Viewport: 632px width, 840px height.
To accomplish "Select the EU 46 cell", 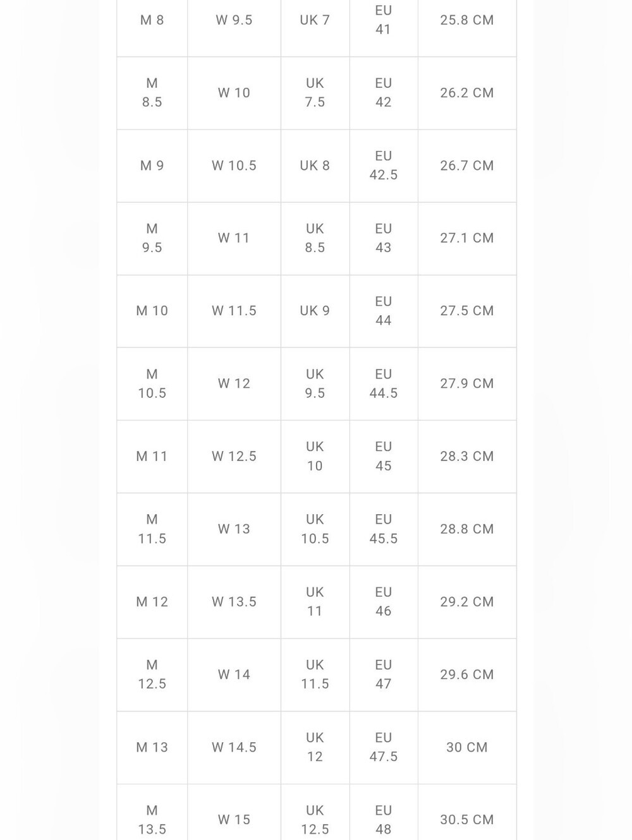I will click(383, 601).
